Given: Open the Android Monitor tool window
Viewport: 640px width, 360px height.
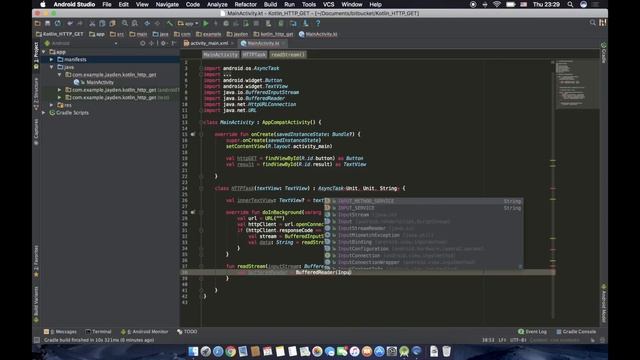Looking at the screenshot, I should pyautogui.click(x=144, y=332).
